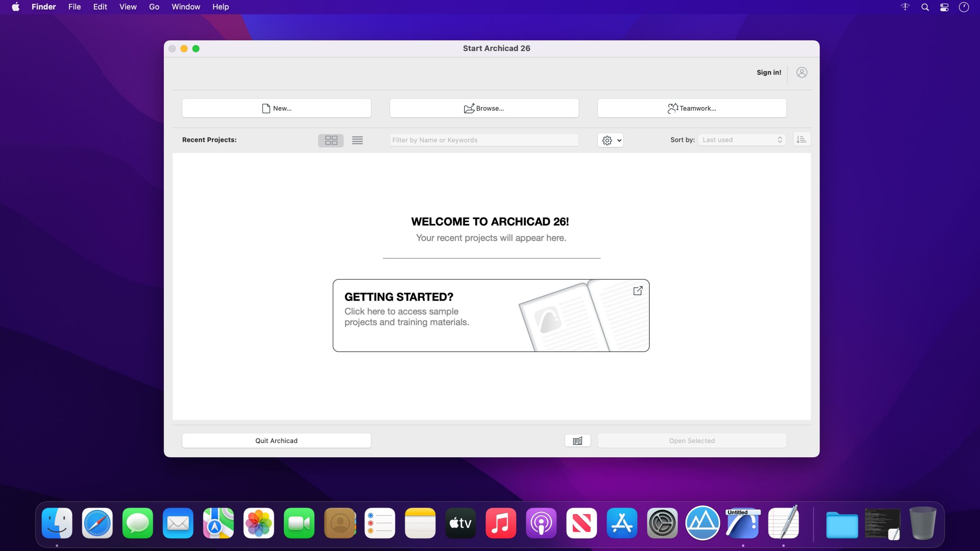Click the user account profile icon
Image resolution: width=980 pixels, height=551 pixels.
coord(802,72)
